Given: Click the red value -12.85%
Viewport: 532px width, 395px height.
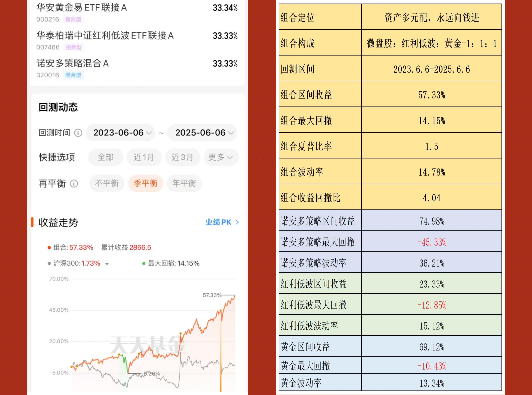Looking at the screenshot, I should click(432, 305).
